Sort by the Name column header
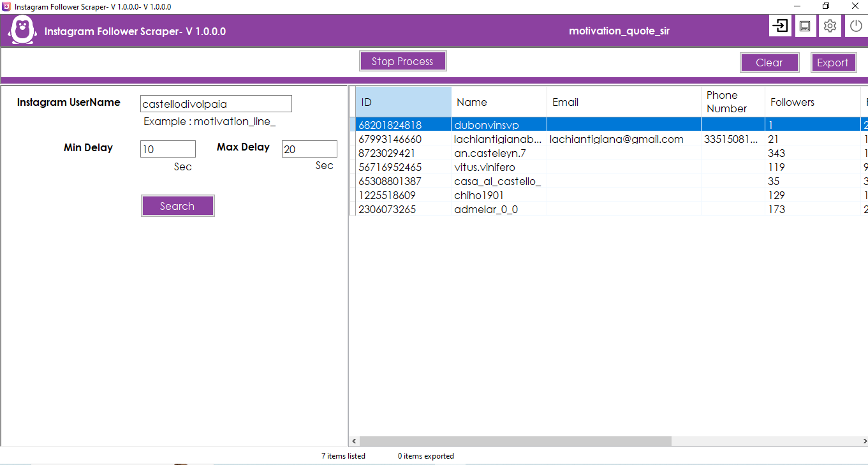The width and height of the screenshot is (868, 465). pyautogui.click(x=499, y=102)
